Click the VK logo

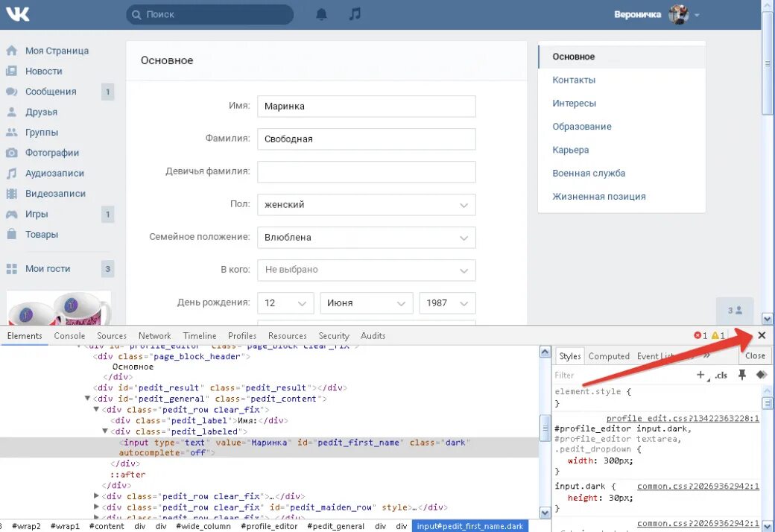(17, 14)
